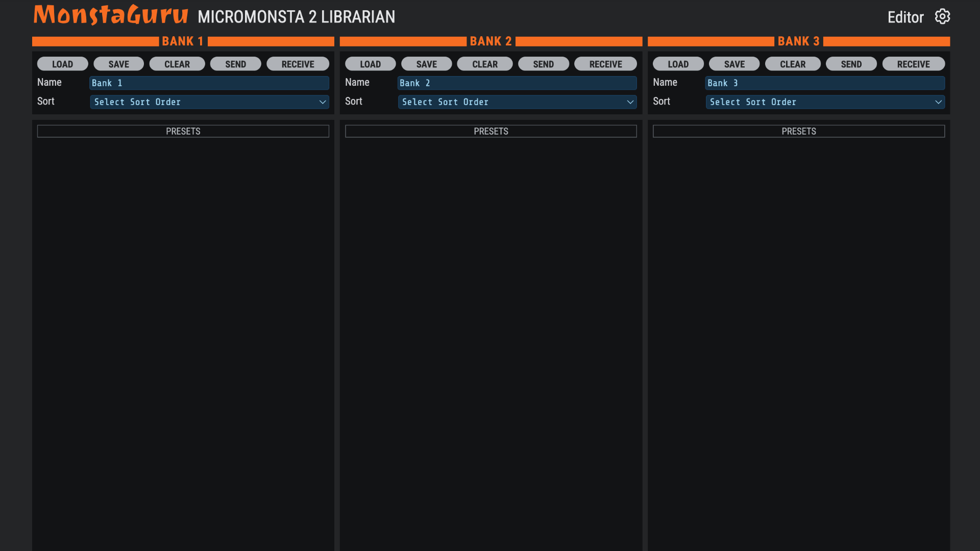Save Bank 3 presets
Screen dimensions: 980x551
[734, 64]
